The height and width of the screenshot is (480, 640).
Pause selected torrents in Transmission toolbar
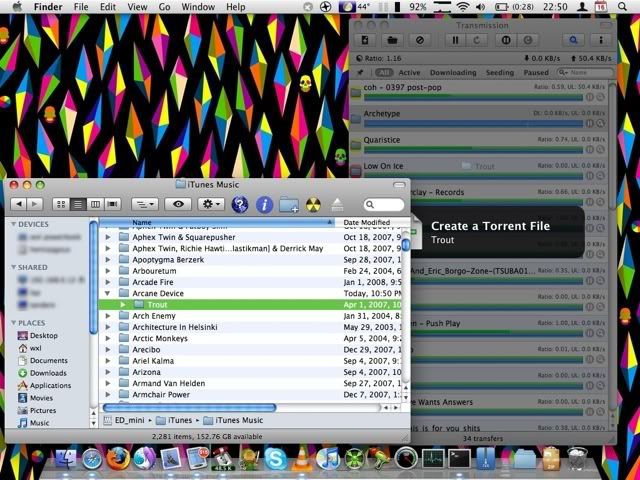click(456, 40)
